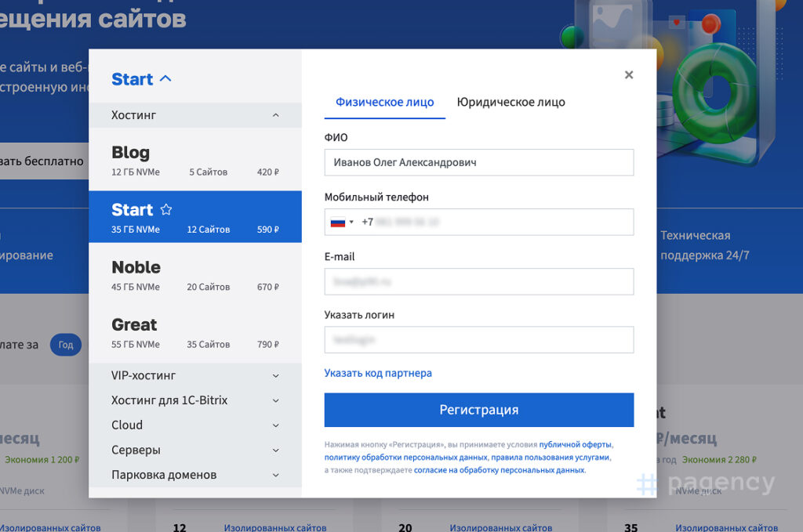Switch to the Физическое лицо tab
Viewport: 803px width, 532px height.
point(384,103)
